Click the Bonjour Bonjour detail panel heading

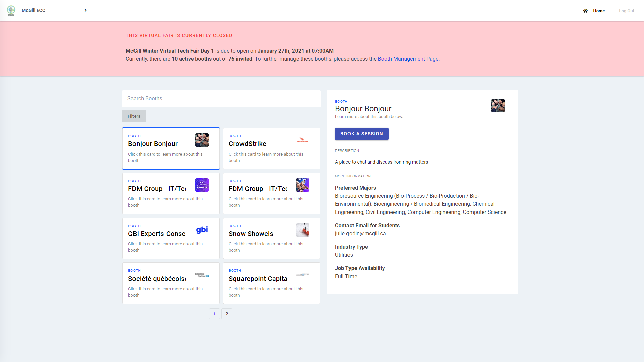(x=363, y=109)
